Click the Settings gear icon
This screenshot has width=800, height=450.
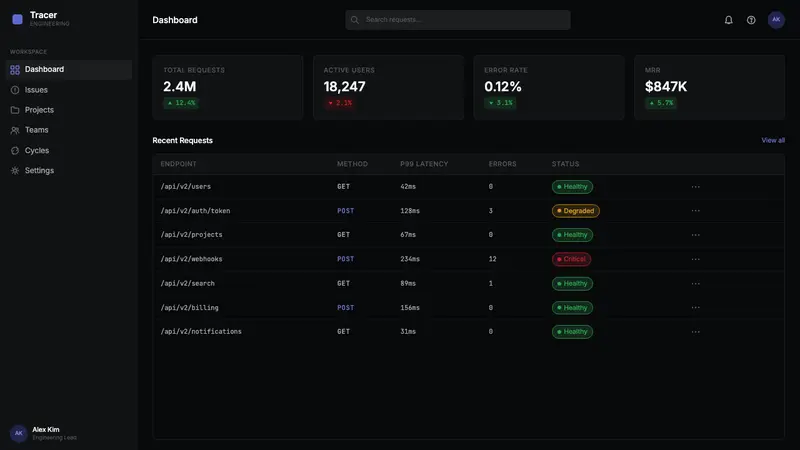tap(15, 170)
